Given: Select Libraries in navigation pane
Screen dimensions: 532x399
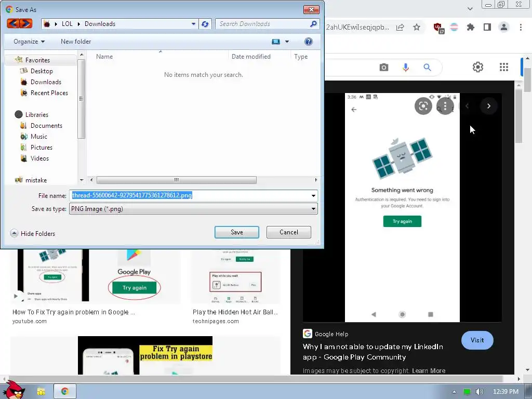Looking at the screenshot, I should tap(37, 115).
